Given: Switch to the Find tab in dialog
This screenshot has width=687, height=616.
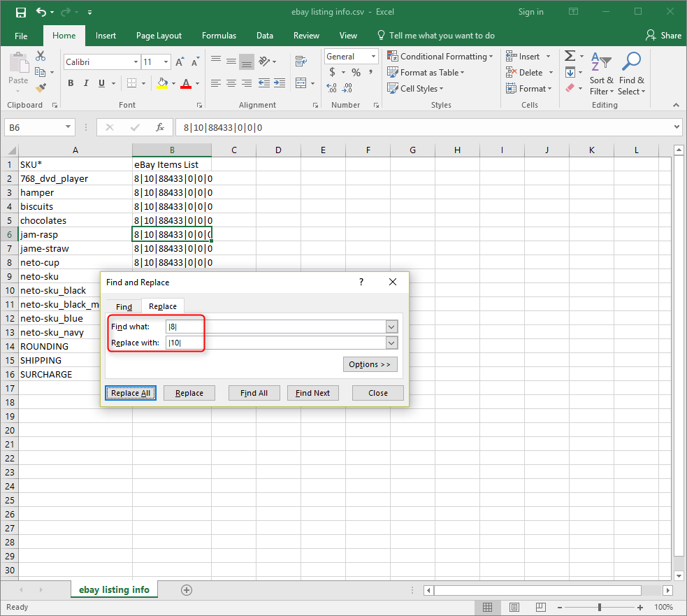Looking at the screenshot, I should [124, 307].
